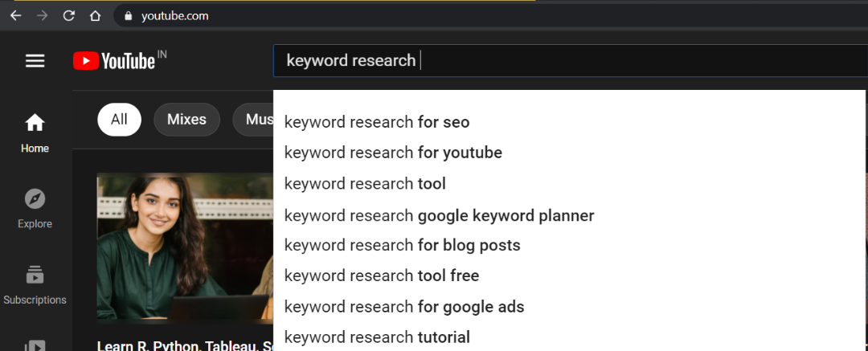Click inside the YouTube search box
Screen dimensions: 868x351
point(563,60)
